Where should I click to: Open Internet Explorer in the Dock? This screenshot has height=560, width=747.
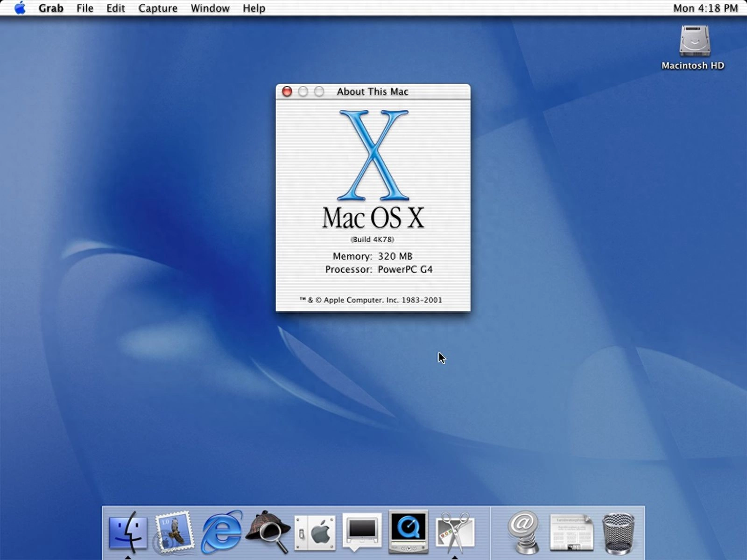tap(221, 532)
